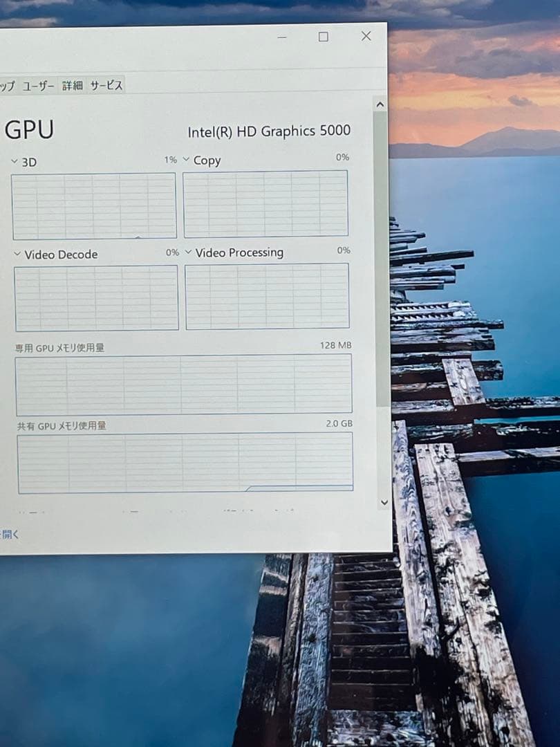
Task: Select the Copy utilization graph
Action: (266, 204)
